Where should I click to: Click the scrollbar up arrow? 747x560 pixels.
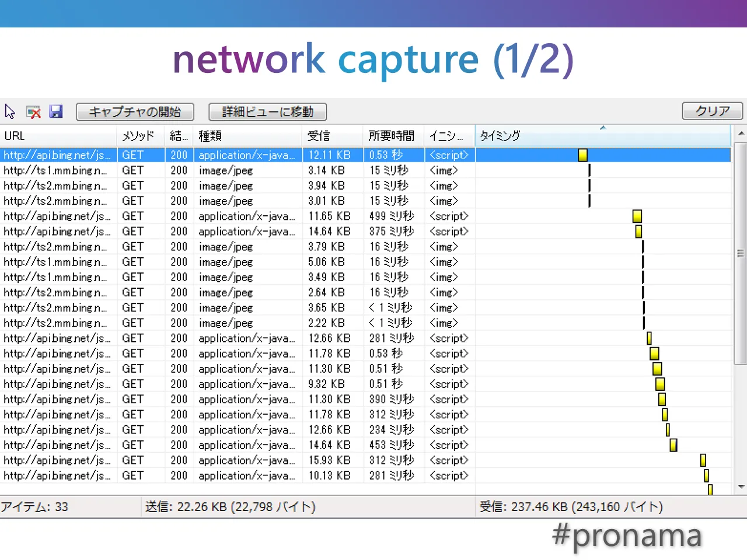[x=741, y=134]
